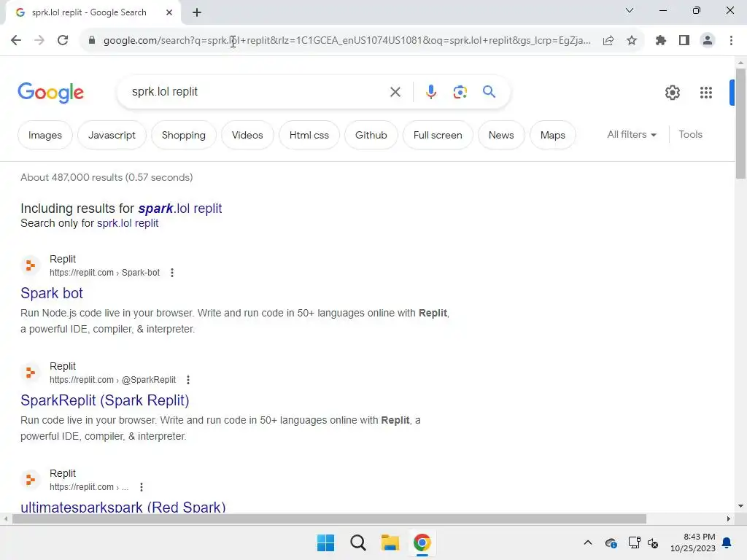Close the Google Search tab
747x560 pixels.
[169, 12]
